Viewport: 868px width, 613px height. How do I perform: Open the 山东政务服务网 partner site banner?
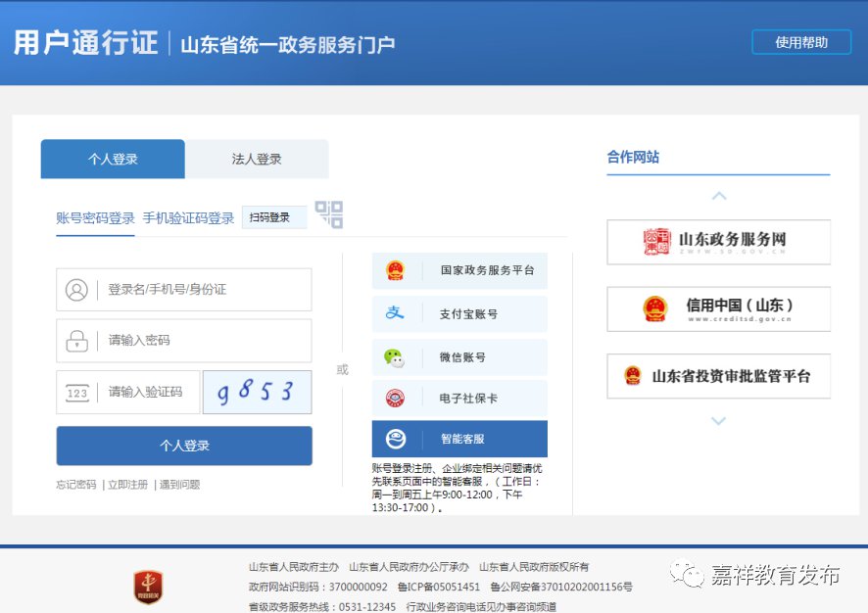point(718,242)
